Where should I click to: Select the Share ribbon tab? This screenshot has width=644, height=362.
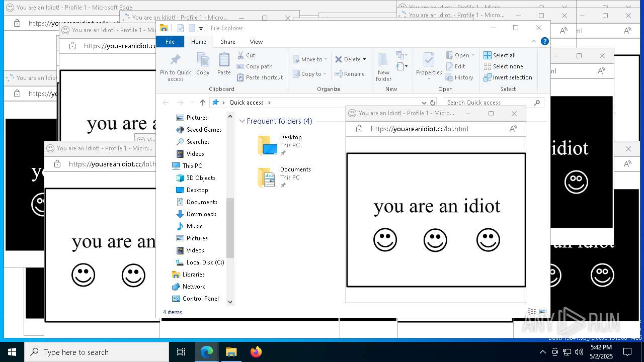coord(228,42)
